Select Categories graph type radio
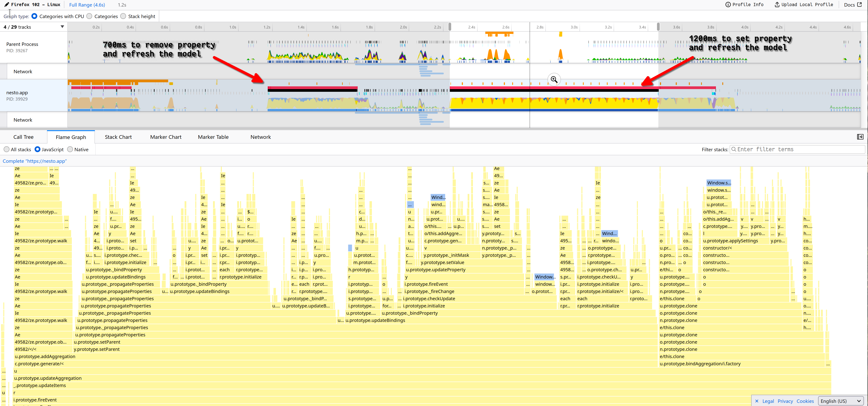 point(89,16)
